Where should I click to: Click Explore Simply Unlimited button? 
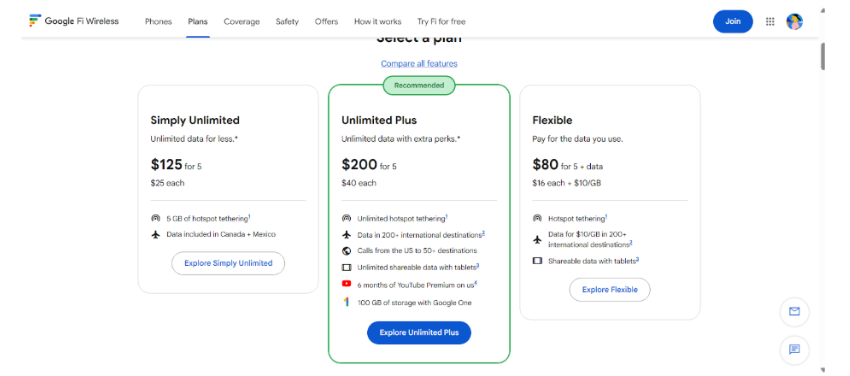point(228,263)
